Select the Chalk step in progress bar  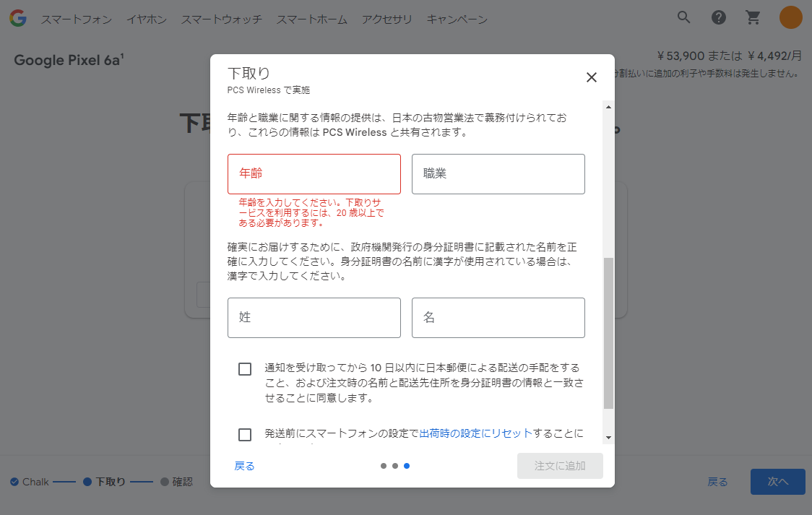(30, 482)
